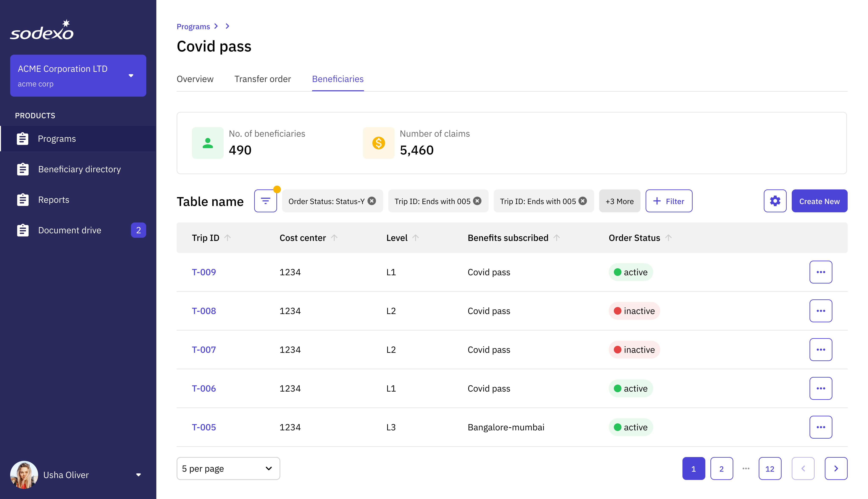
Task: Expand ACME Corporation LTD company selector
Action: tap(131, 76)
